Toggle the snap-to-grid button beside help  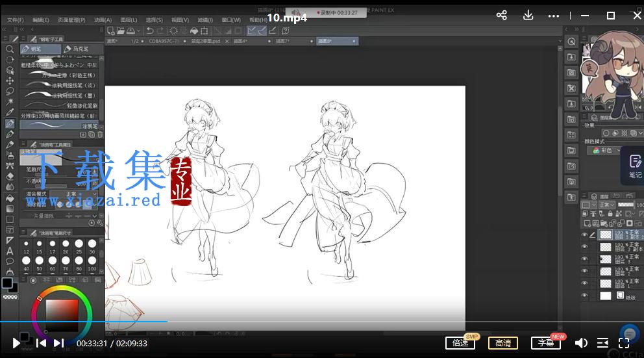(273, 31)
